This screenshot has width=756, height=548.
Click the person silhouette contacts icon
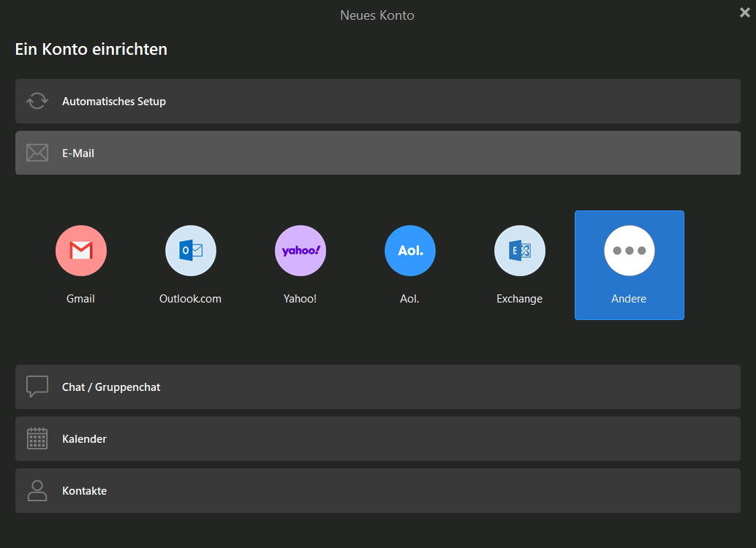[37, 490]
